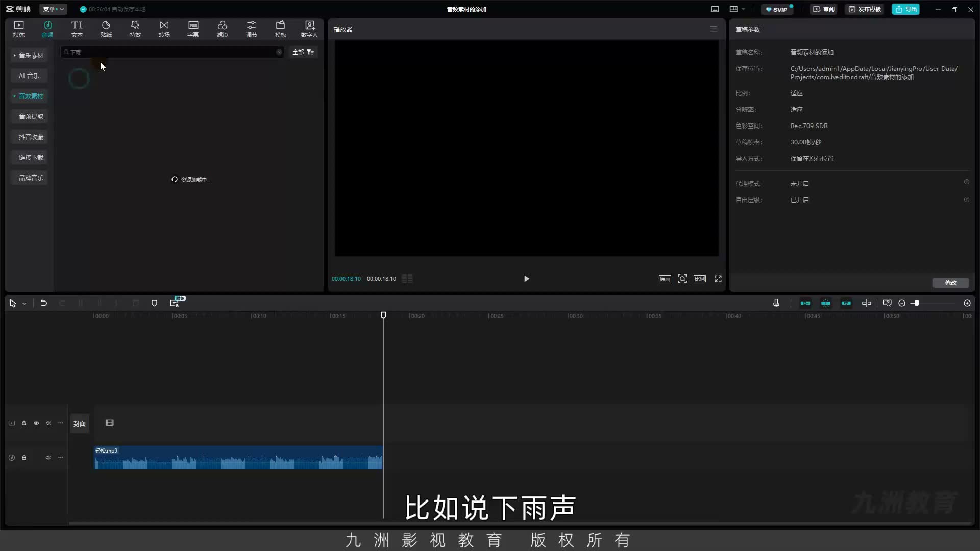The image size is (980, 551).
Task: Open the 特效 effects tab
Action: pyautogui.click(x=135, y=29)
